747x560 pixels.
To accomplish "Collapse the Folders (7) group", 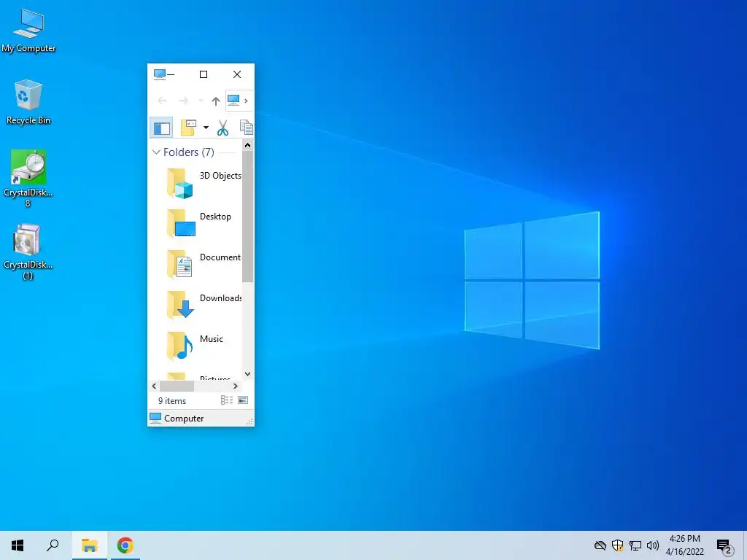I will coord(156,152).
